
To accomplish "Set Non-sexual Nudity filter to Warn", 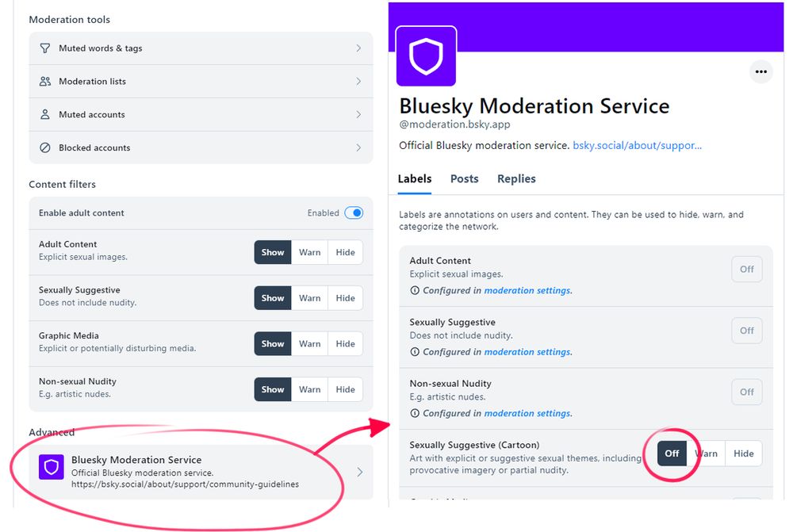I will click(309, 389).
